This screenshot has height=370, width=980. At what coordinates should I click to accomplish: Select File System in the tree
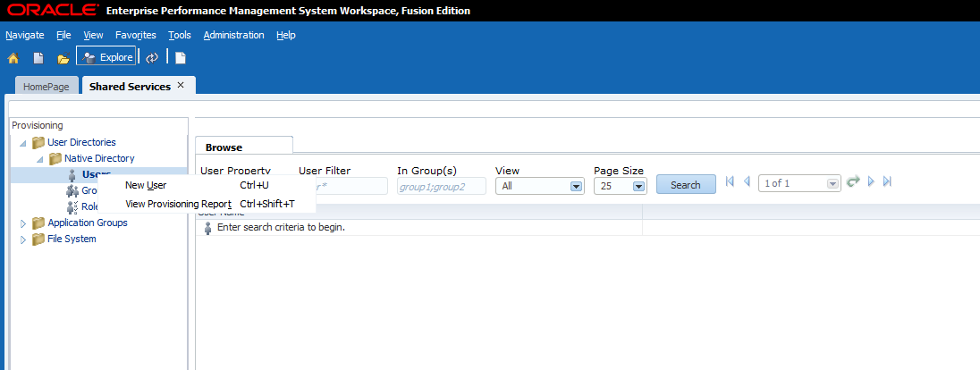72,239
